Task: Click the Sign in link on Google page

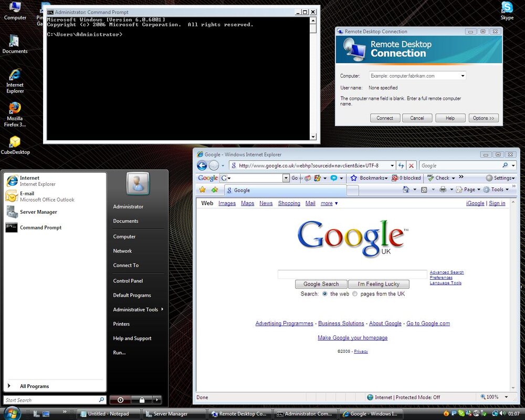Action: click(497, 203)
